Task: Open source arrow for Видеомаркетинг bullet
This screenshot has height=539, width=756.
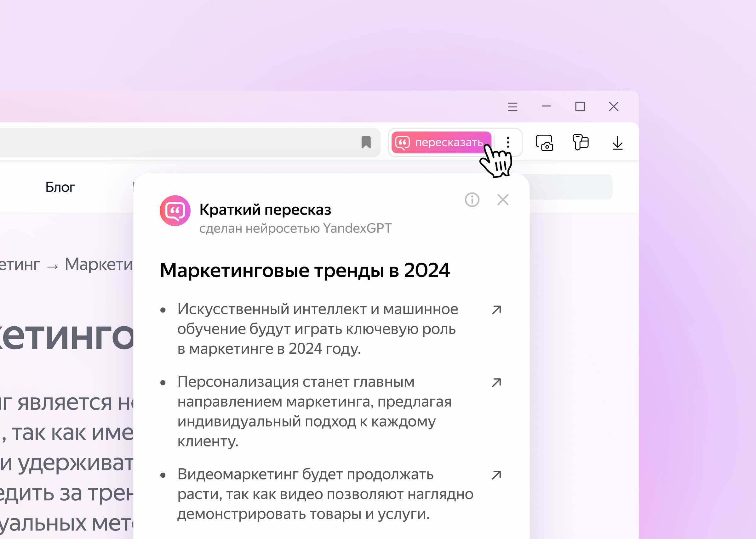Action: [496, 475]
